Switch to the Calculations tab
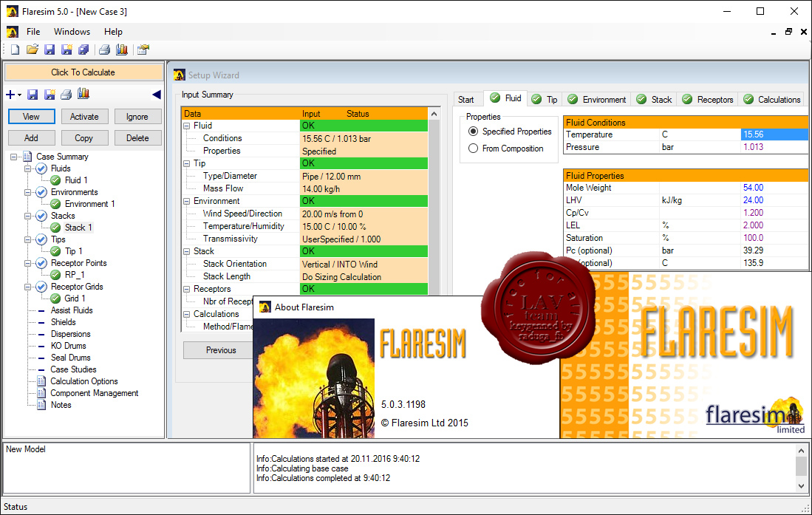The image size is (812, 515). pyautogui.click(x=772, y=100)
